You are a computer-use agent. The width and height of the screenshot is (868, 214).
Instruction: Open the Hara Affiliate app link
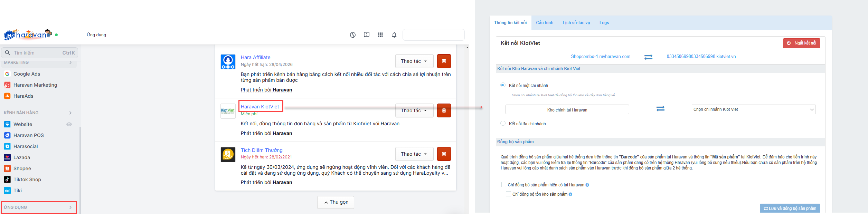point(256,57)
